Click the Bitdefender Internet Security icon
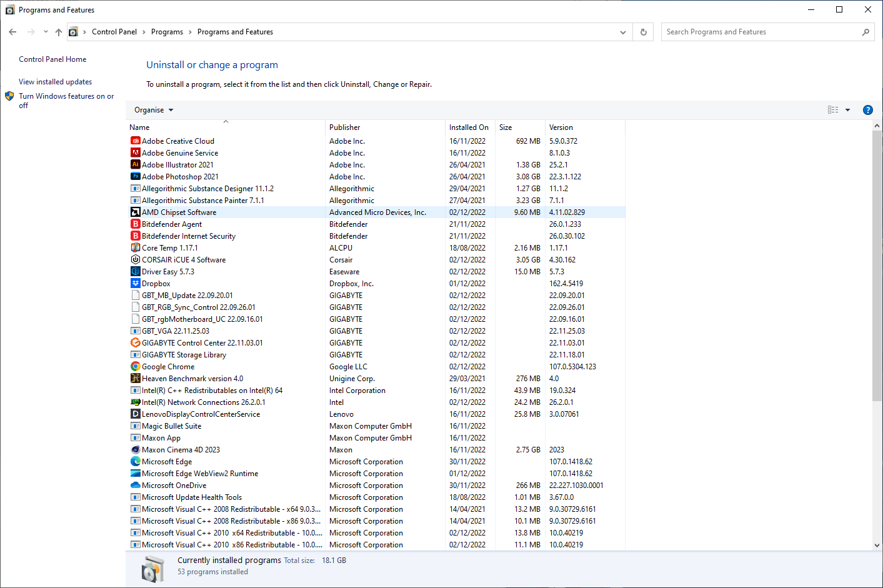The width and height of the screenshot is (883, 588). 136,236
